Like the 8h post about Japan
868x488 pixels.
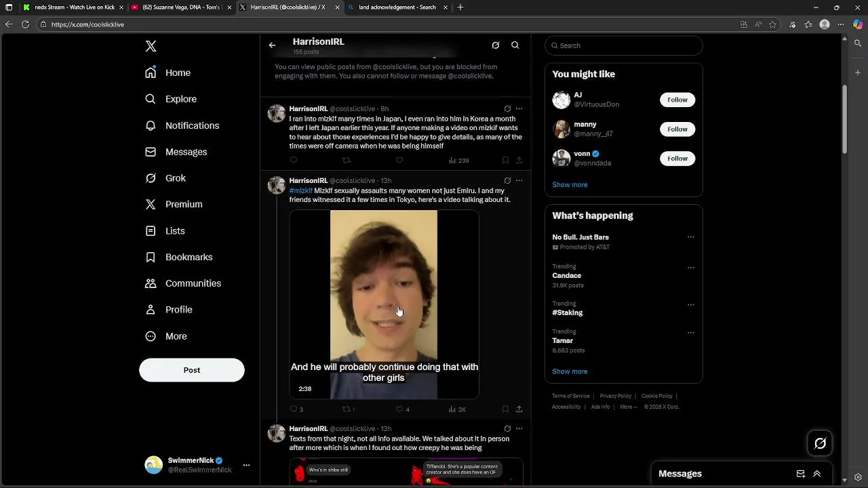(399, 161)
